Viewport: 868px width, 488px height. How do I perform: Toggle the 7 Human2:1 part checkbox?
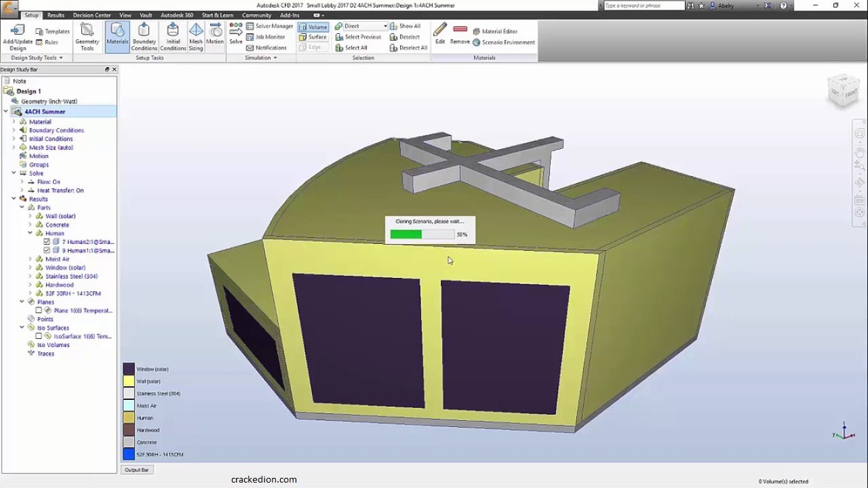(47, 242)
